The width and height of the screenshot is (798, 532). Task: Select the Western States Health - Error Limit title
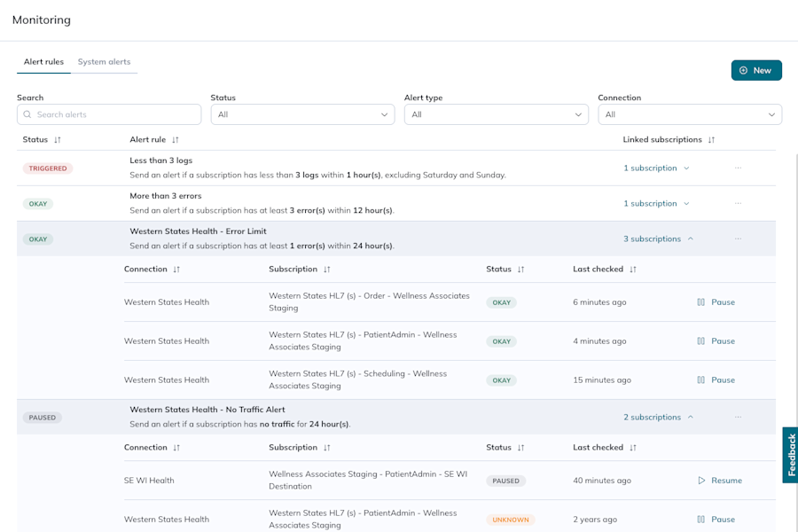click(x=198, y=231)
